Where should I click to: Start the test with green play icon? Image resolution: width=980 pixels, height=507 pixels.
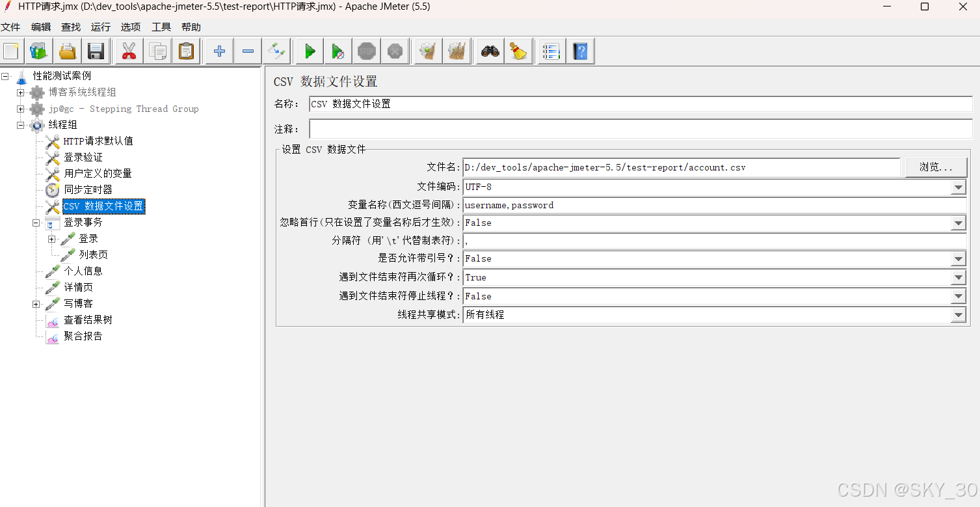(310, 51)
